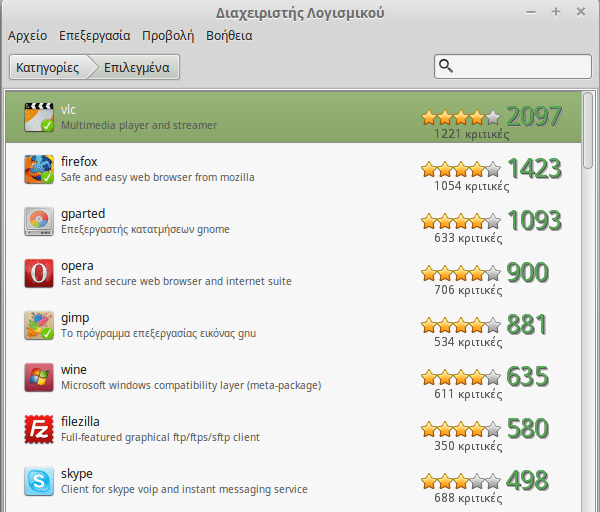Click '534 κριτικές' review count

(468, 342)
